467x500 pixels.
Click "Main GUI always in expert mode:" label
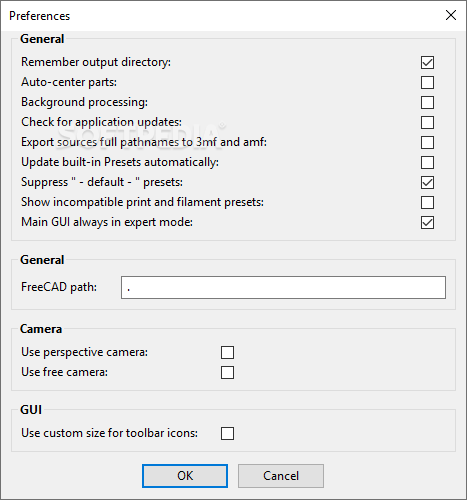point(107,222)
